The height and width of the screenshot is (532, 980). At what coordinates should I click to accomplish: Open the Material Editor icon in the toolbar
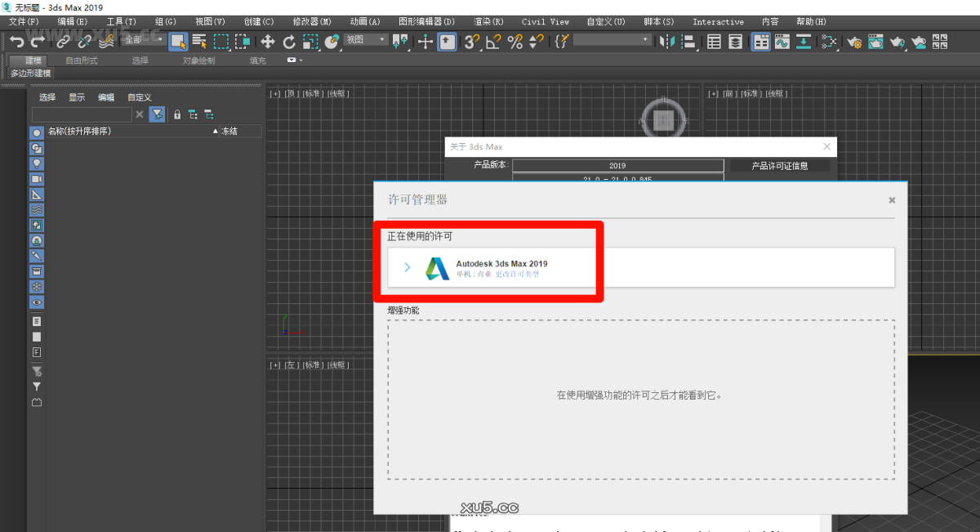click(x=830, y=41)
